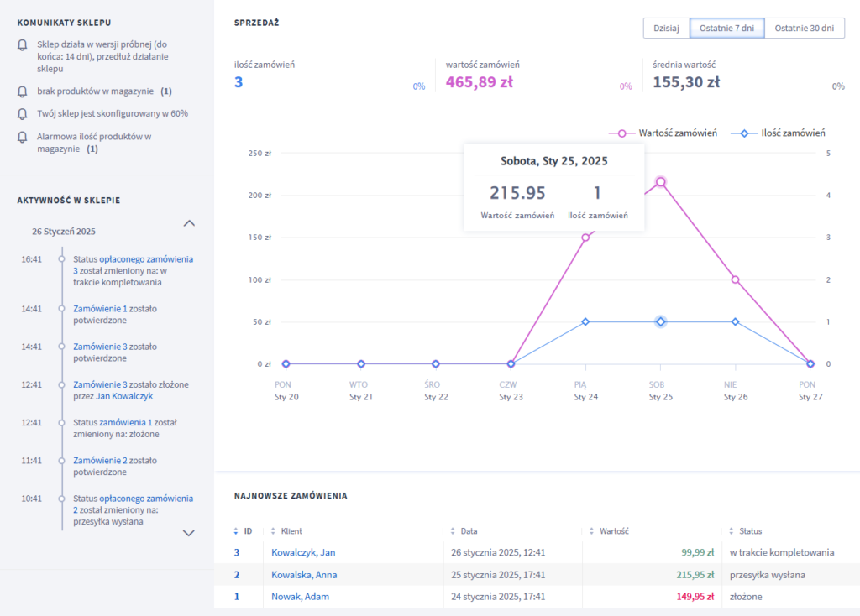860x616 pixels.
Task: Select the 'Ostatnie 7 dni' range tab
Action: click(726, 28)
